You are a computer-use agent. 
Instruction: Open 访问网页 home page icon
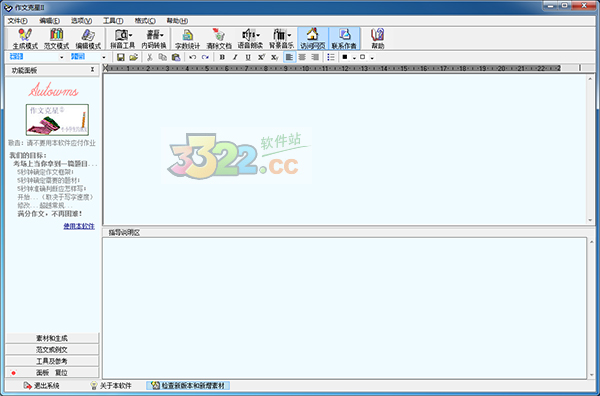313,38
